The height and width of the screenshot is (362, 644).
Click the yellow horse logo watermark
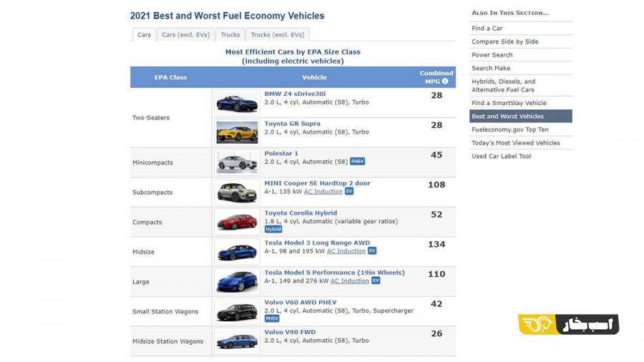[537, 324]
